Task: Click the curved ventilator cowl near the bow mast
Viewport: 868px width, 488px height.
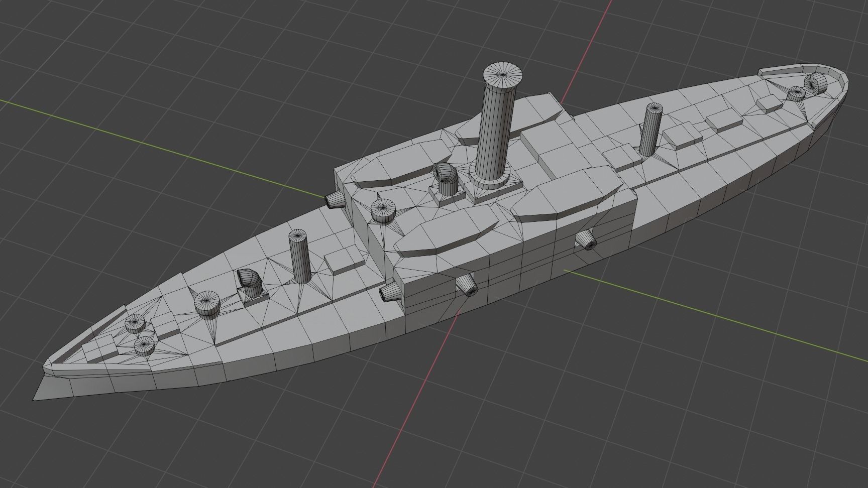Action: 249,283
